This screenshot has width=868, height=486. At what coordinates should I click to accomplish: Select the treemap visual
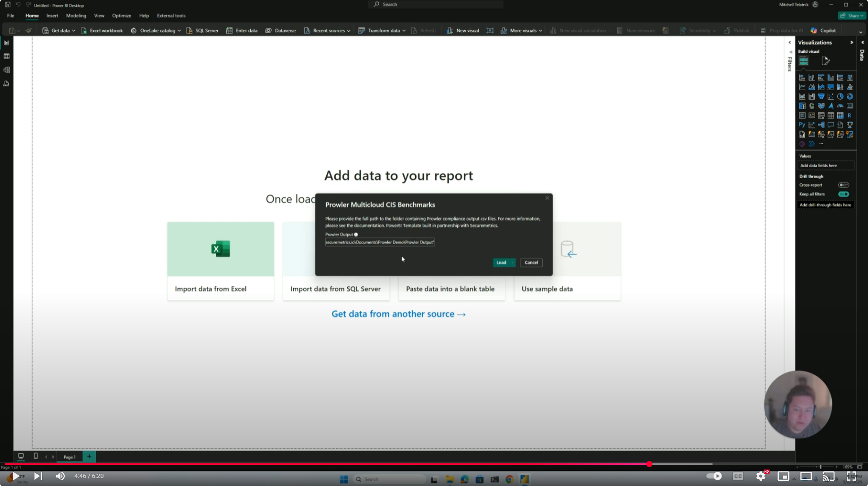coord(802,106)
